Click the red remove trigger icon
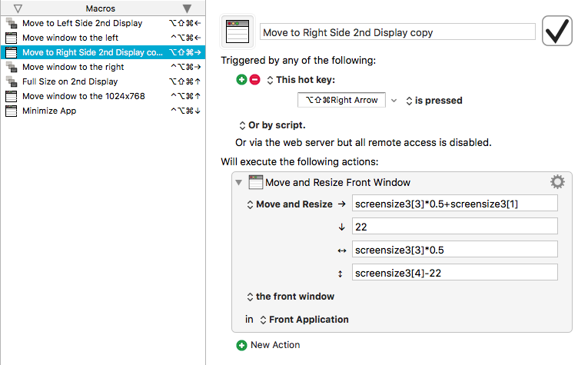This screenshot has width=588, height=365. (254, 79)
